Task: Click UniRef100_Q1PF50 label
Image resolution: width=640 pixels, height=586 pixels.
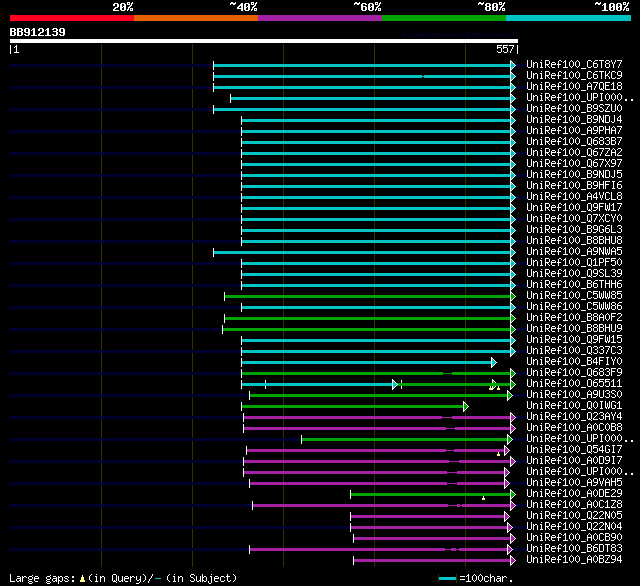Action: [574, 263]
